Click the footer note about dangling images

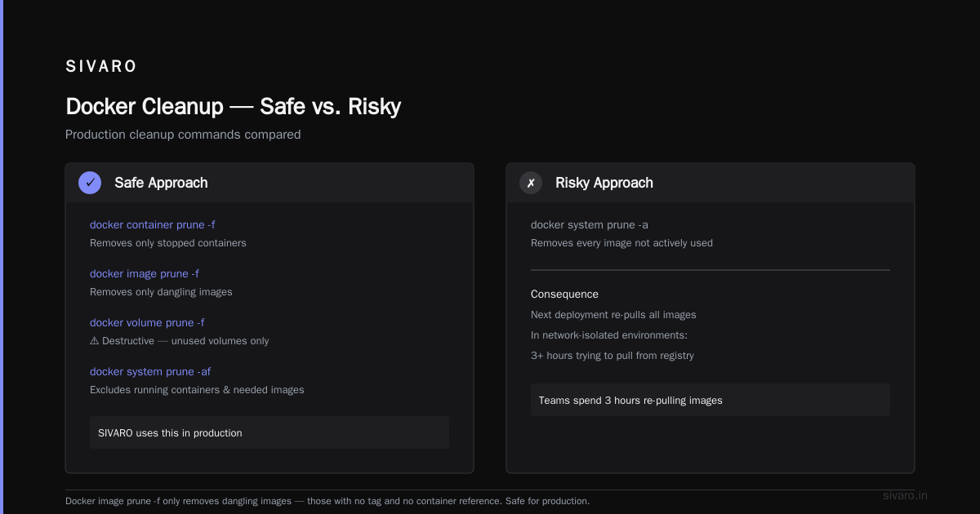click(327, 501)
